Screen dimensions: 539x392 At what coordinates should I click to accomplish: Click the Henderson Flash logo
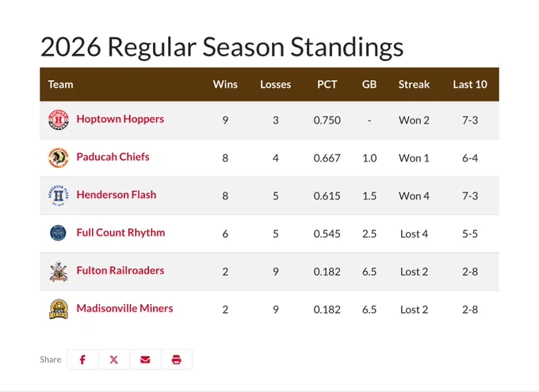[x=59, y=196]
